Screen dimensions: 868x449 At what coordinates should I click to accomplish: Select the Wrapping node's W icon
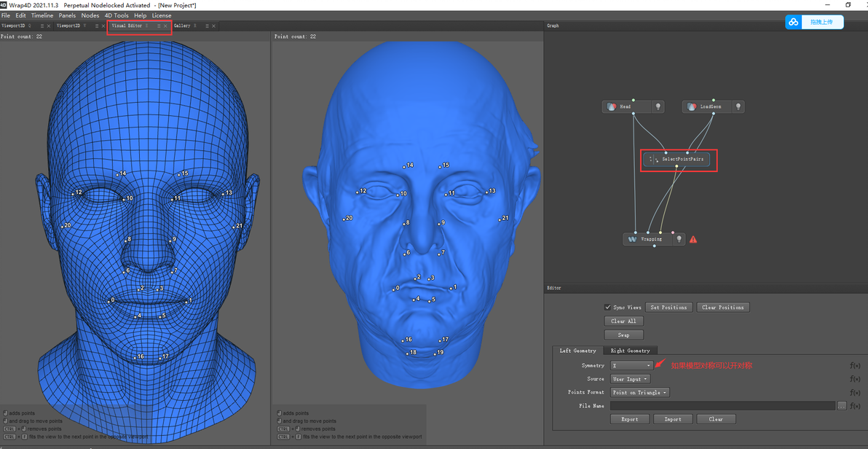[x=632, y=239]
